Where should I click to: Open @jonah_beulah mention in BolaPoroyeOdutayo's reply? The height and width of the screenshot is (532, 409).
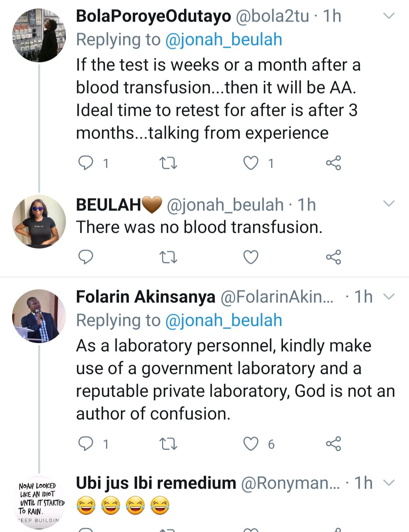223,40
